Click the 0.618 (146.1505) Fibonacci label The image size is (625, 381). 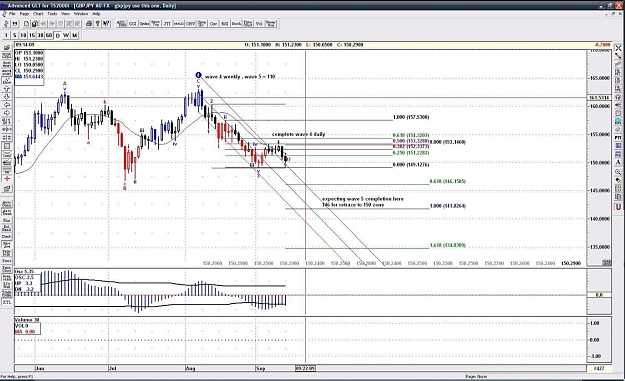click(x=448, y=181)
